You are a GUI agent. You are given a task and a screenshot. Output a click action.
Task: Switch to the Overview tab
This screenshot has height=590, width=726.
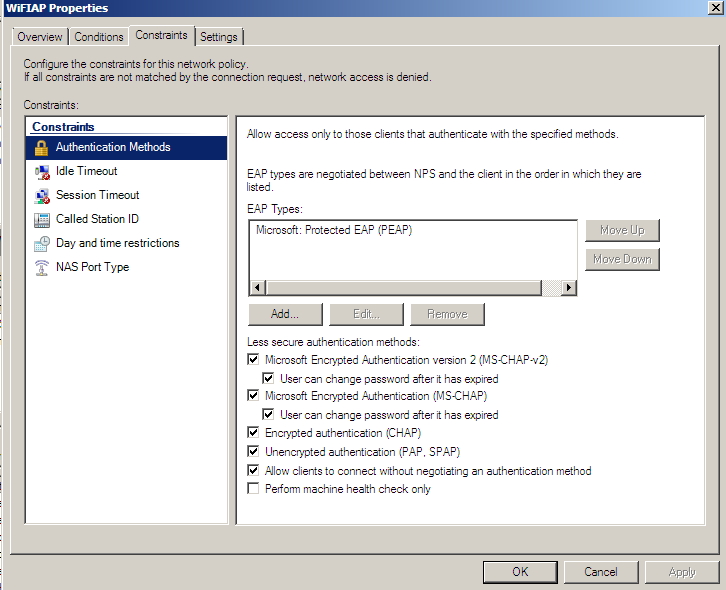(x=40, y=37)
